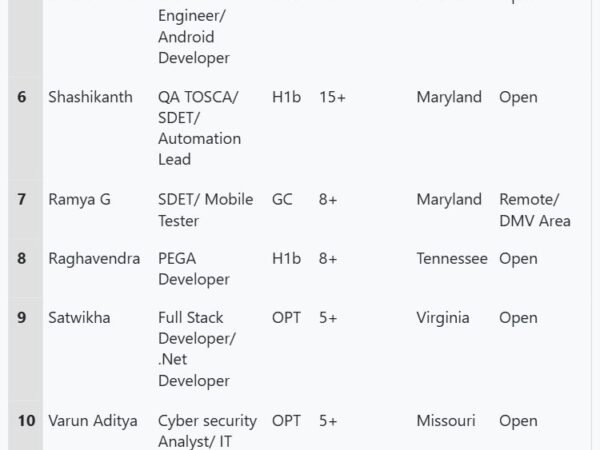Click the row number 8 cell
This screenshot has width=600, height=450.
(22, 258)
